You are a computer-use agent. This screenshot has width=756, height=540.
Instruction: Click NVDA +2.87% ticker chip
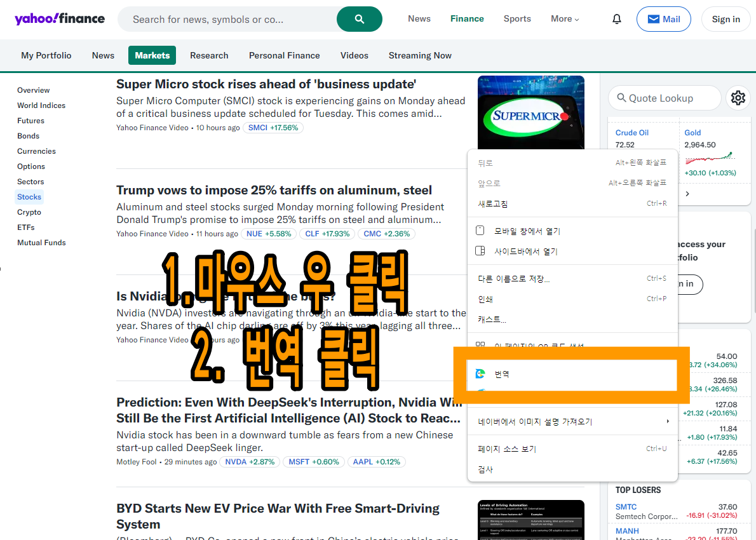pyautogui.click(x=249, y=462)
